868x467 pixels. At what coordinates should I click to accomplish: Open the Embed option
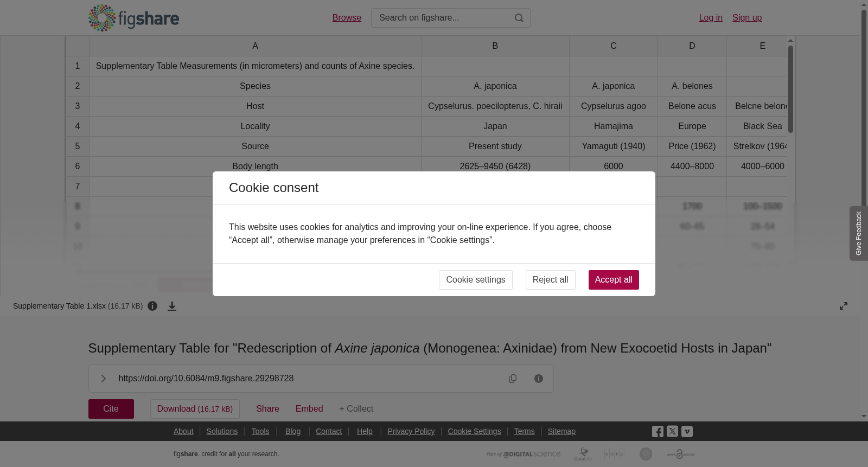pyautogui.click(x=309, y=409)
